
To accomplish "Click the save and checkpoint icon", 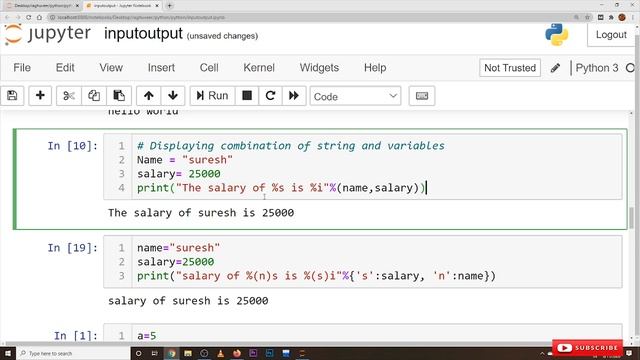I will [12, 96].
